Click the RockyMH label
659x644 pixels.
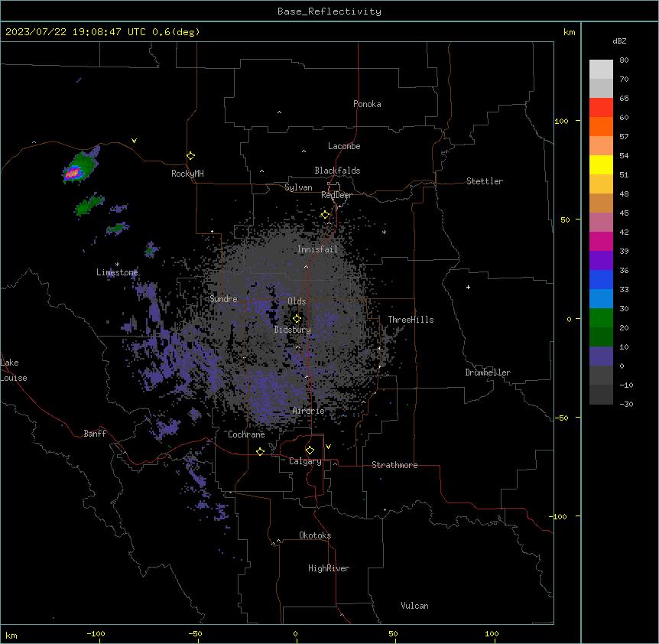[187, 174]
